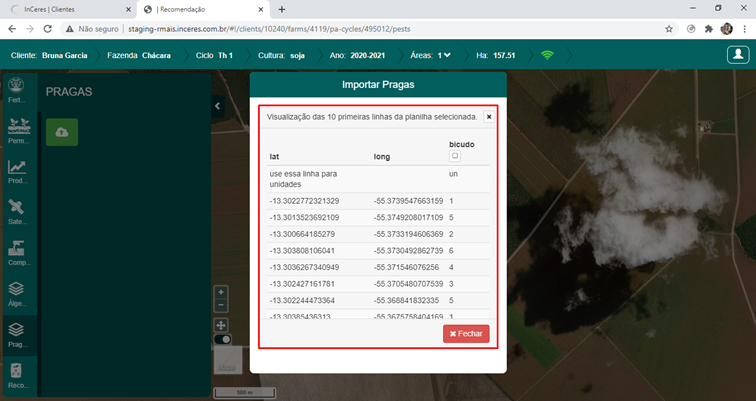This screenshot has width=756, height=401.
Task: Select Cultura soja breadcrumb
Action: 281,55
